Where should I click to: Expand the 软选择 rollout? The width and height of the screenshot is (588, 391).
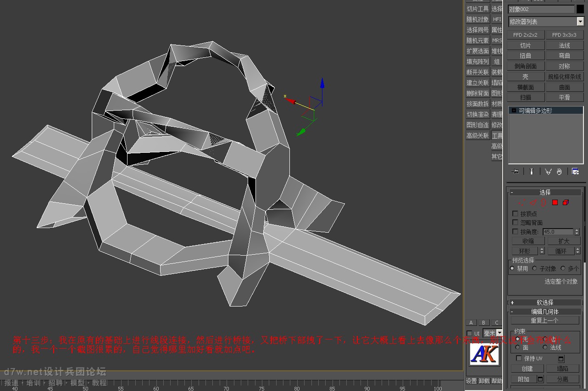[x=545, y=302]
